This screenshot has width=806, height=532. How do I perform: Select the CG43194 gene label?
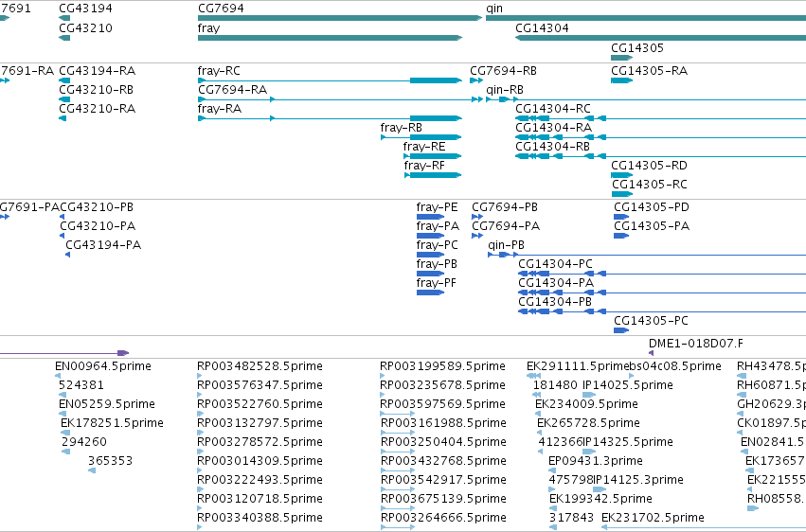pyautogui.click(x=85, y=9)
